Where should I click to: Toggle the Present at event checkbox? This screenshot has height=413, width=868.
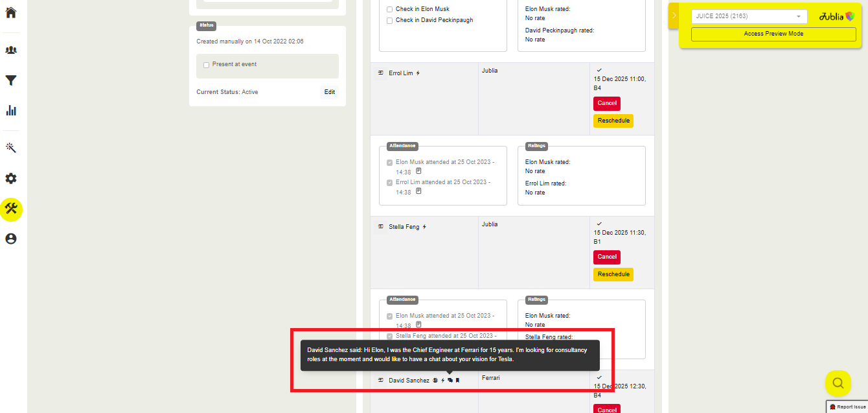(206, 65)
